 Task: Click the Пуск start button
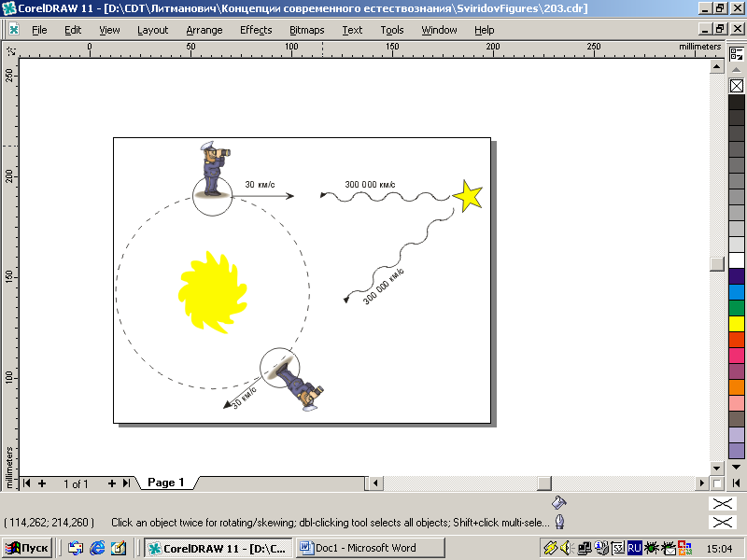click(x=27, y=548)
